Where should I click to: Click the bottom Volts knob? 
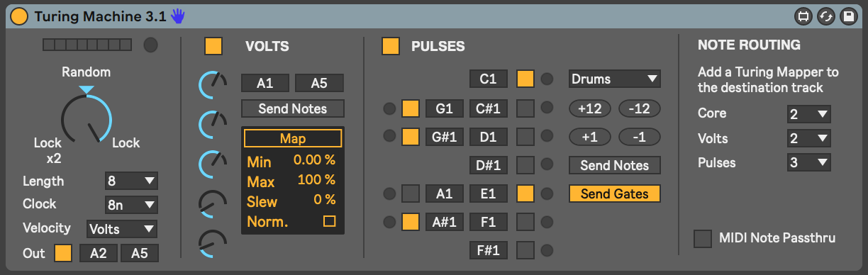pyautogui.click(x=213, y=244)
